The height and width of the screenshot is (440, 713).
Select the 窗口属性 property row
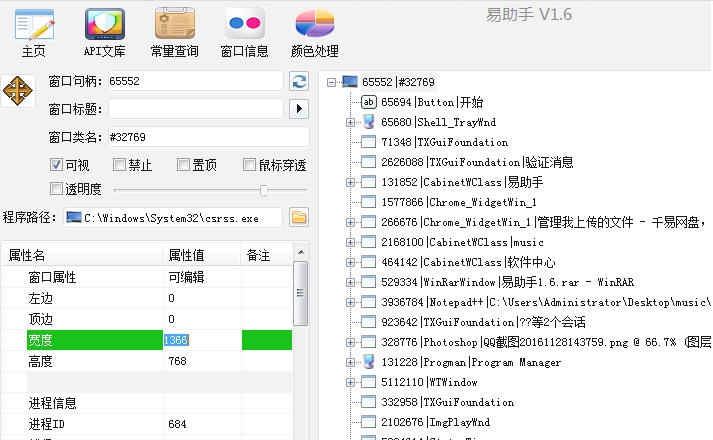pyautogui.click(x=147, y=277)
